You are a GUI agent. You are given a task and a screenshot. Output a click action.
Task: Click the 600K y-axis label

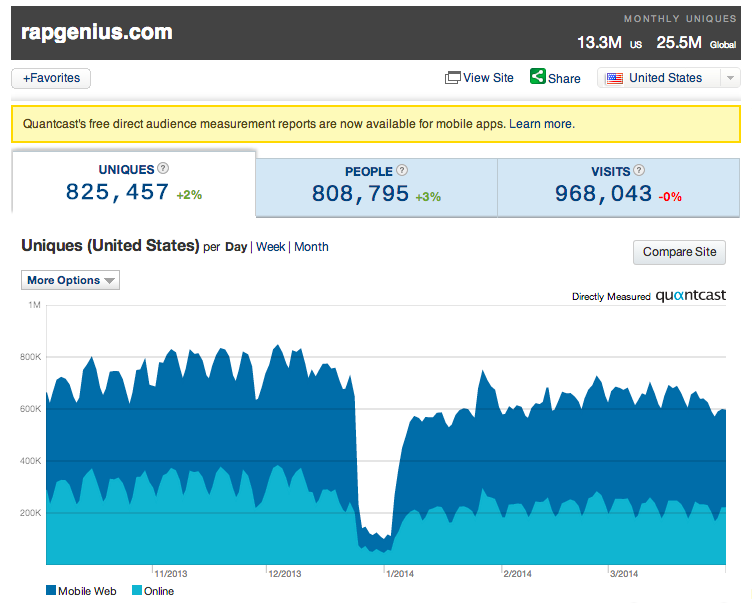pyautogui.click(x=31, y=409)
